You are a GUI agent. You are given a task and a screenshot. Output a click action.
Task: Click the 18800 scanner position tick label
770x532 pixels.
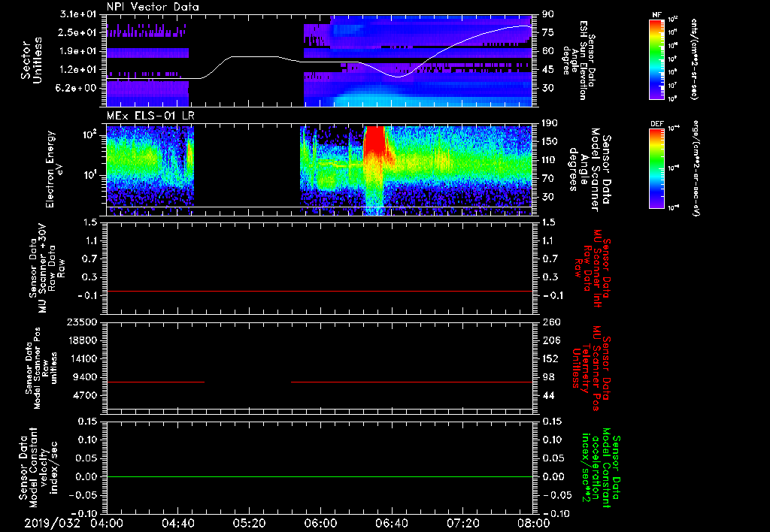(x=82, y=340)
